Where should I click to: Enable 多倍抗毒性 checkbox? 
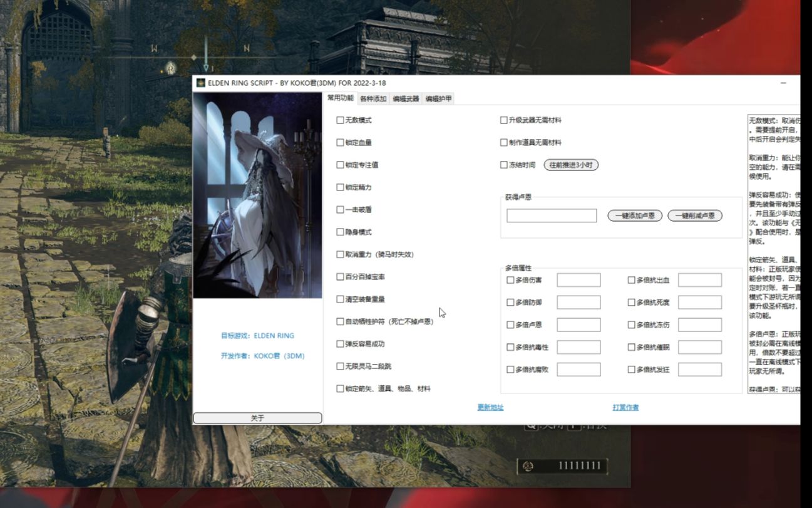click(510, 348)
